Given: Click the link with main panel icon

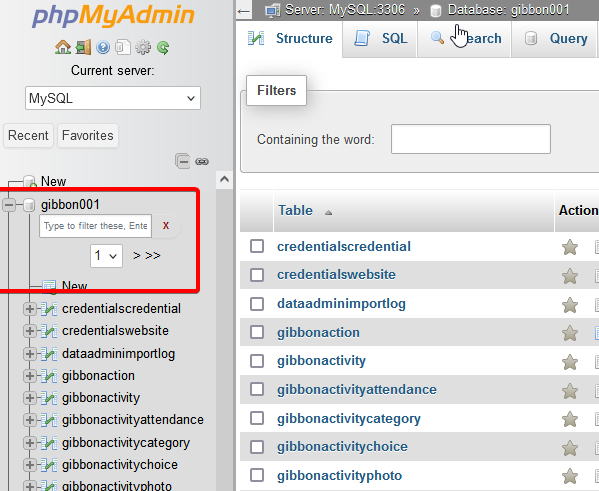Looking at the screenshot, I should pos(202,162).
